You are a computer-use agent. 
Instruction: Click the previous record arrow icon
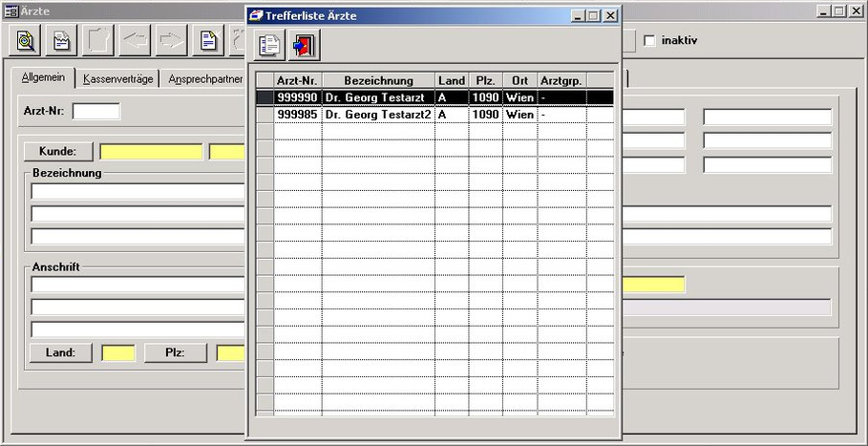(x=135, y=41)
